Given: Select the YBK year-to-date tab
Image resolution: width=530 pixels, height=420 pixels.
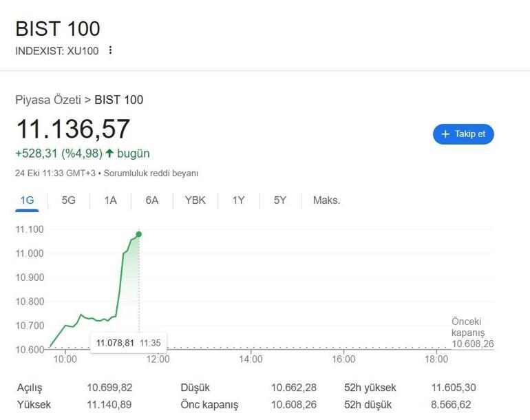Looking at the screenshot, I should [x=195, y=200].
